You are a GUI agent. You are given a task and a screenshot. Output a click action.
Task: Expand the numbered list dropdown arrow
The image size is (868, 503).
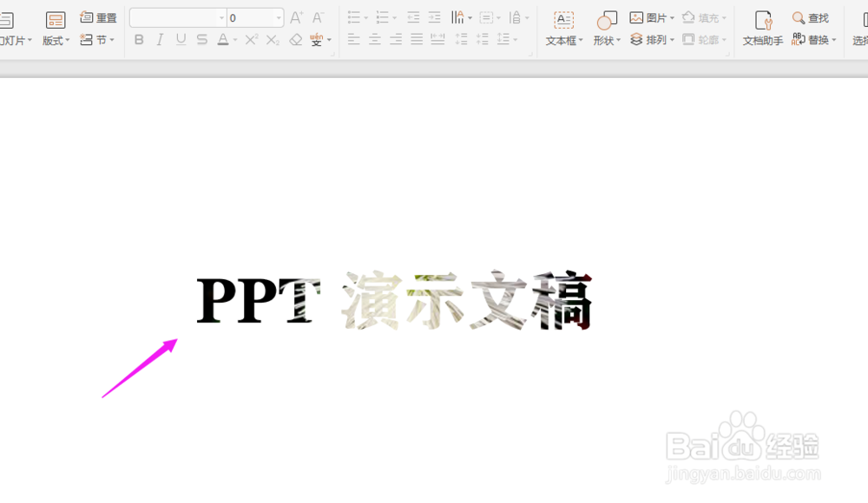click(395, 17)
